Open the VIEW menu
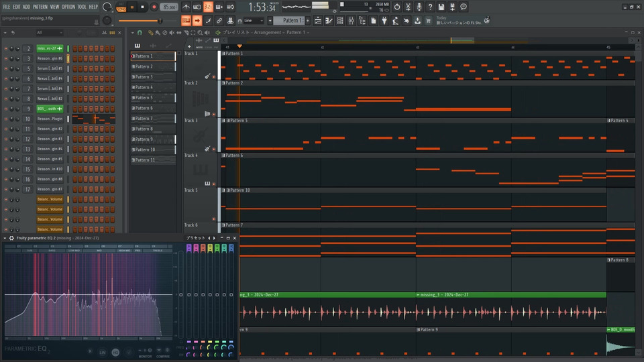The height and width of the screenshot is (362, 644). 54,7
